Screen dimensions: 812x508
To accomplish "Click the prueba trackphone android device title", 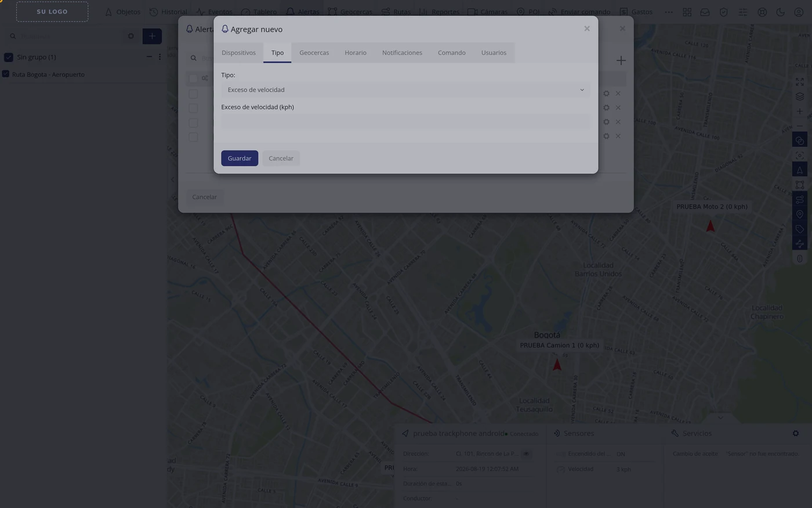I will click(459, 433).
